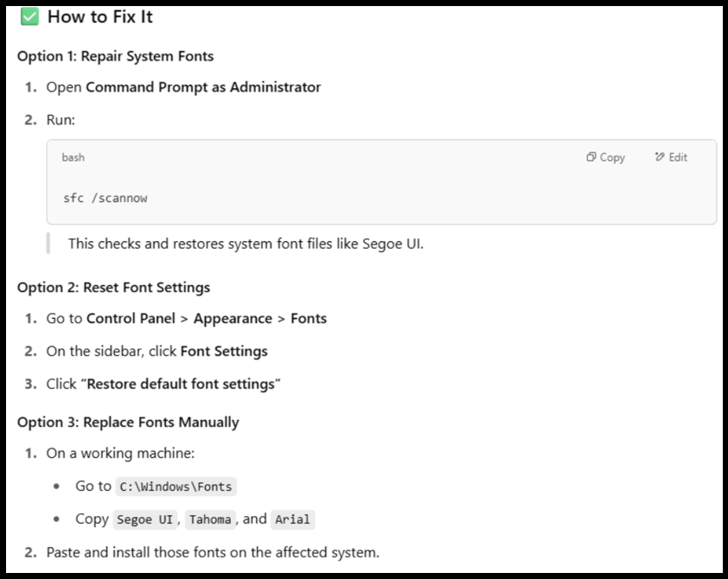Image resolution: width=728 pixels, height=579 pixels.
Task: Click the 'Arial' inline code chip
Action: [x=292, y=519]
